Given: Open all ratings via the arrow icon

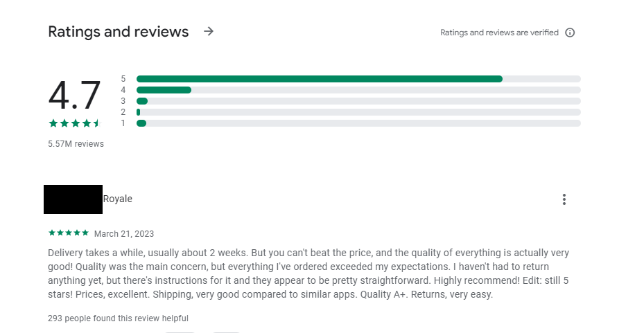Looking at the screenshot, I should tap(209, 31).
